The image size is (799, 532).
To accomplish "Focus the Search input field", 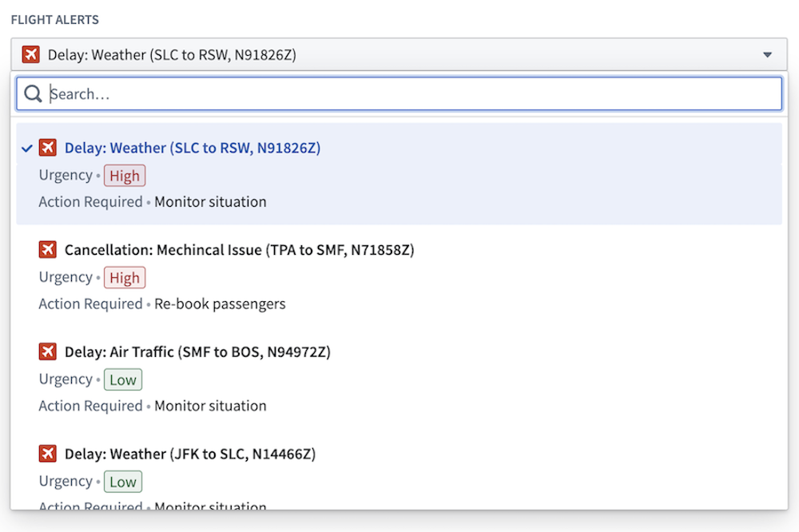I will pyautogui.click(x=399, y=93).
